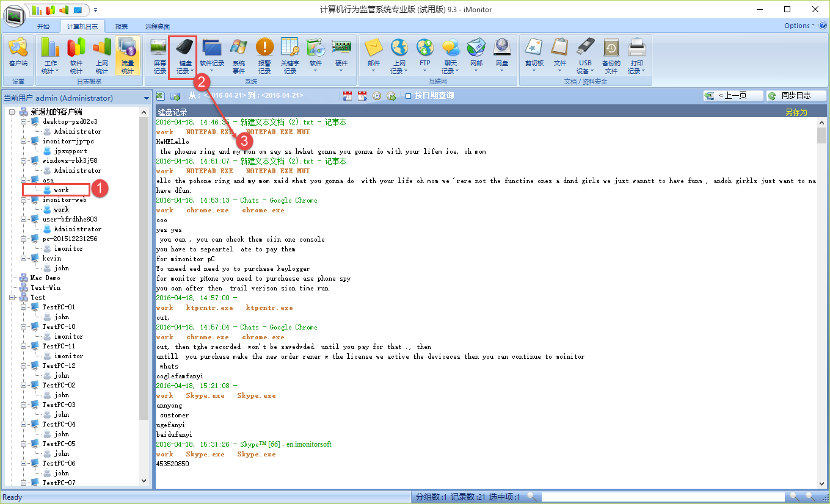Select Mac Demo group

coord(45,278)
